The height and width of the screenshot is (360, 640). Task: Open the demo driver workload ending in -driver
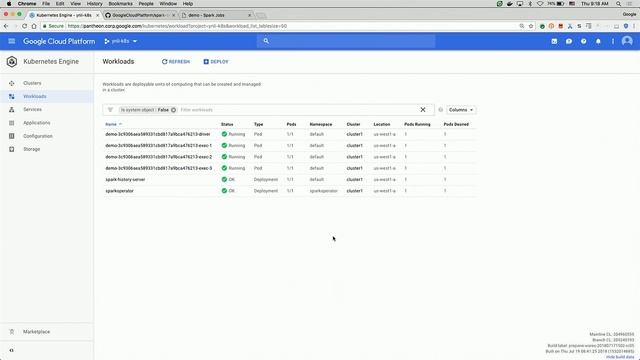point(158,134)
